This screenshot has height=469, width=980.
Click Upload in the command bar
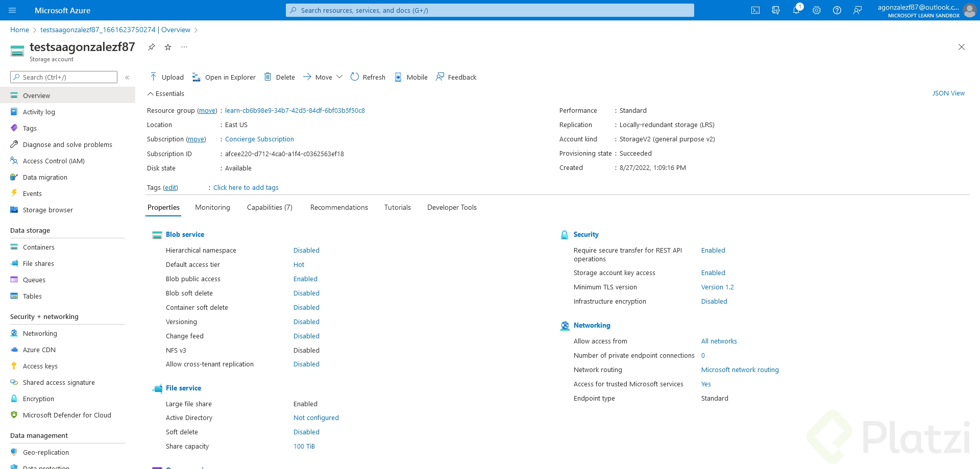point(167,77)
